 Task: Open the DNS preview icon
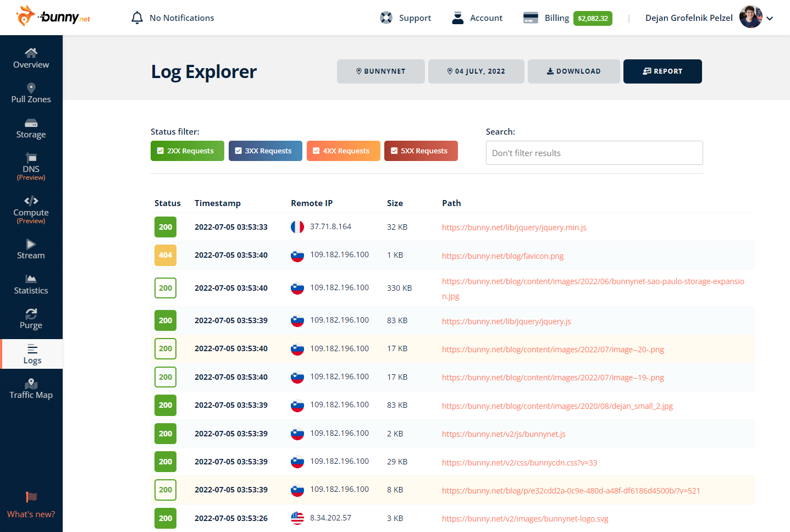(31, 158)
